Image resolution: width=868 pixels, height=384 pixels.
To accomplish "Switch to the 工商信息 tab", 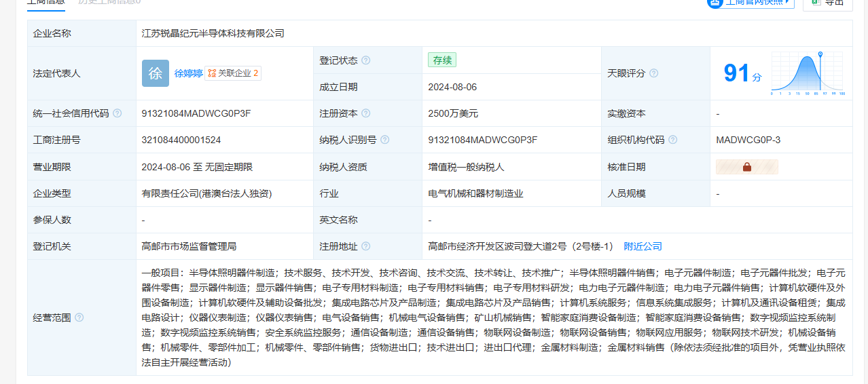I will tap(46, 2).
